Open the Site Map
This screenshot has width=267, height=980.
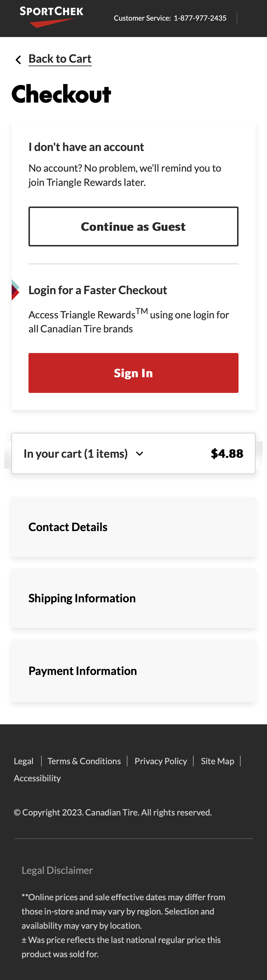(x=217, y=761)
